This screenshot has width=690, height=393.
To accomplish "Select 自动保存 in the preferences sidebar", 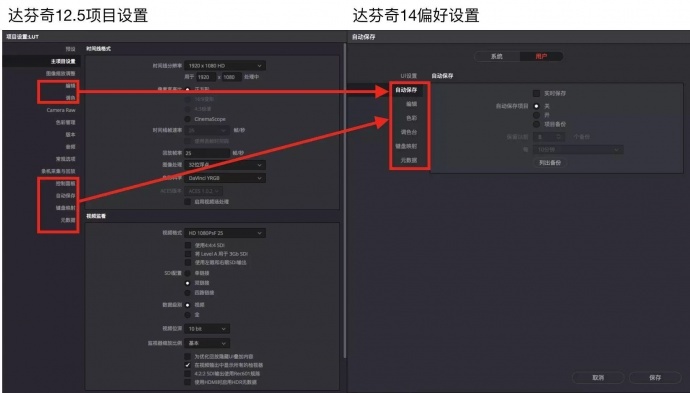I will coord(406,90).
